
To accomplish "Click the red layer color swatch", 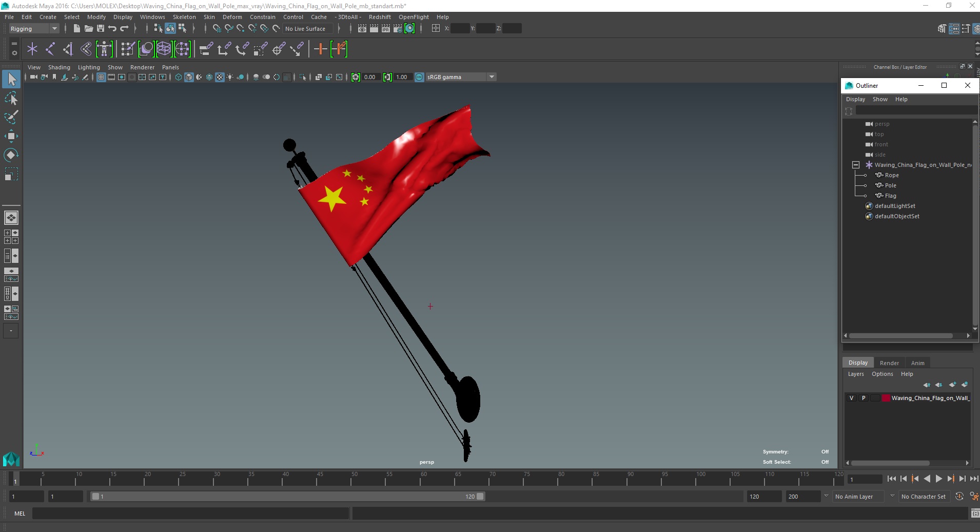I will (886, 398).
